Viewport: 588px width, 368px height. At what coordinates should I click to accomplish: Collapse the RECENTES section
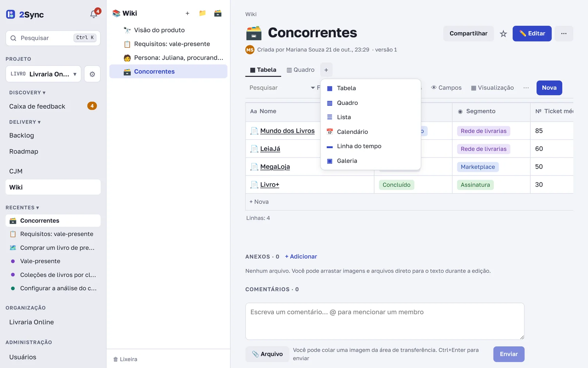[x=22, y=208]
